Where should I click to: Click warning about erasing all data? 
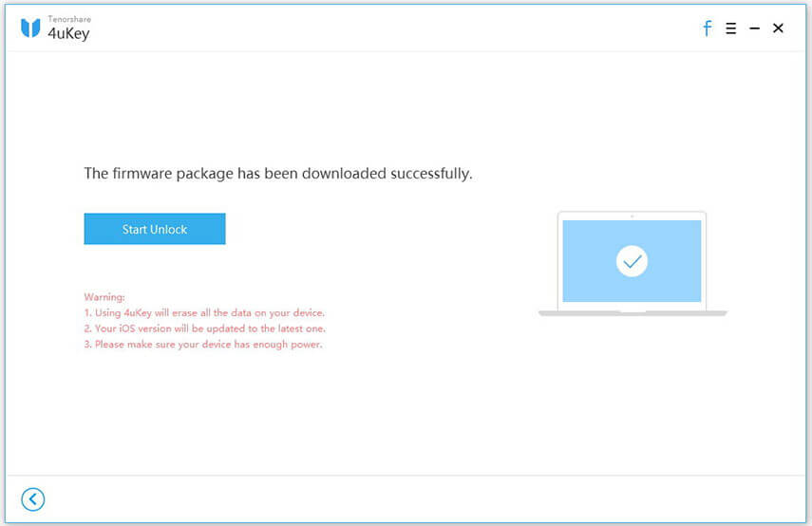204,312
